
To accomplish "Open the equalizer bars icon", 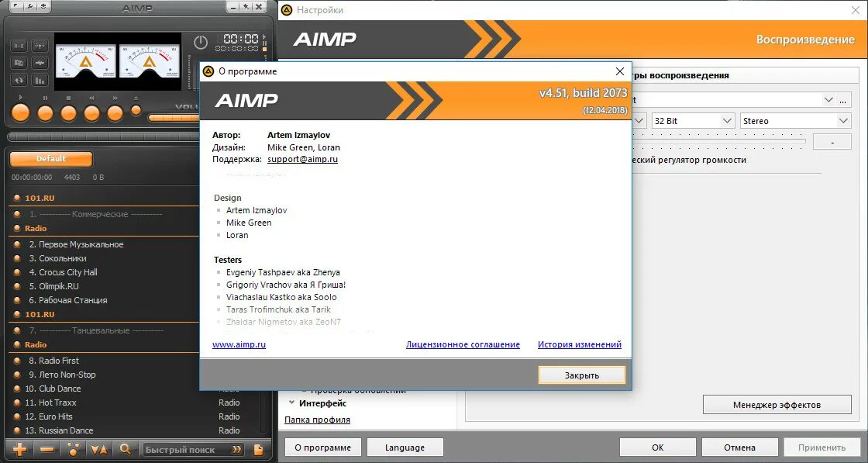I will [40, 81].
